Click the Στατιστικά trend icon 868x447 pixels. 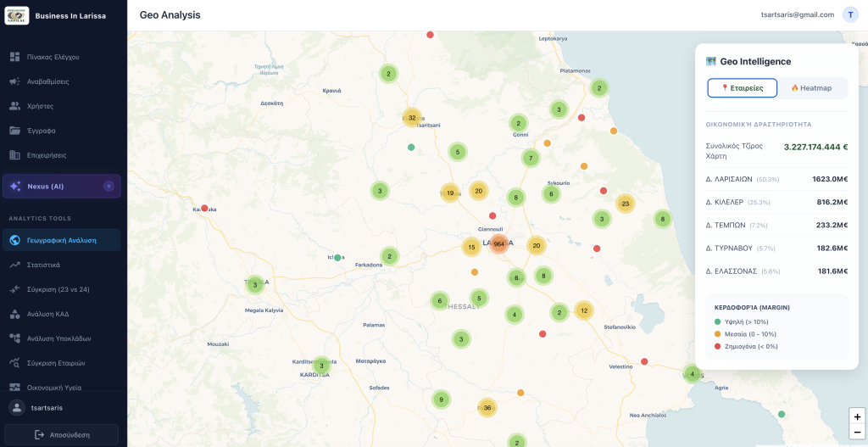15,265
